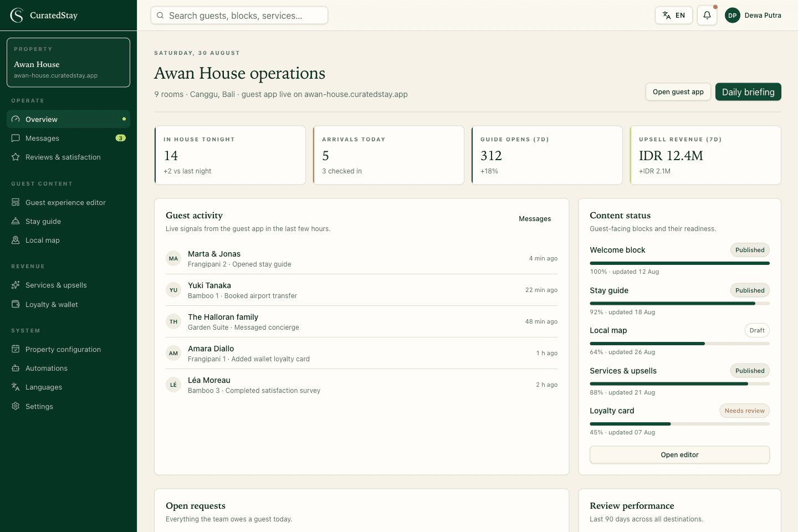Open Local map page
798x532 pixels.
tap(68, 240)
